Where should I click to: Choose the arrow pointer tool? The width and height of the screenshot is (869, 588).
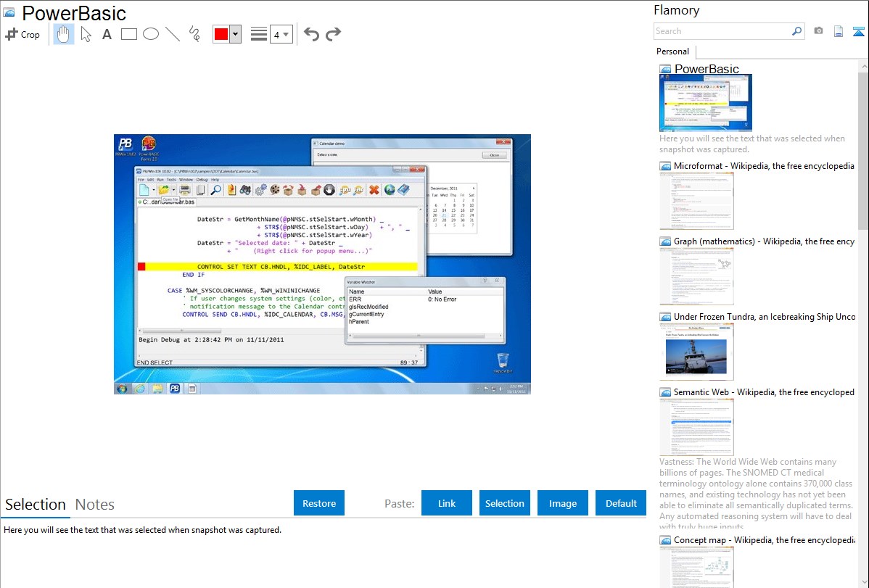[x=86, y=34]
